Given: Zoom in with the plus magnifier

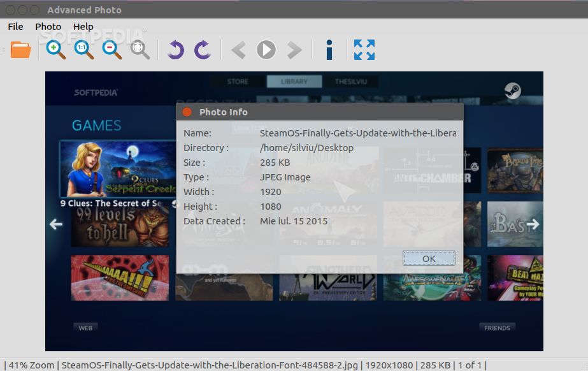Looking at the screenshot, I should [55, 50].
